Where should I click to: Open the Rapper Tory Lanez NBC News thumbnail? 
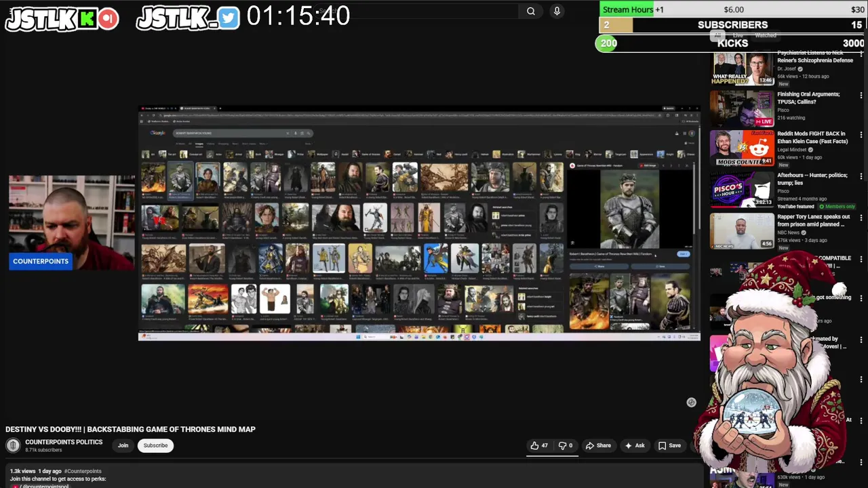[742, 230]
